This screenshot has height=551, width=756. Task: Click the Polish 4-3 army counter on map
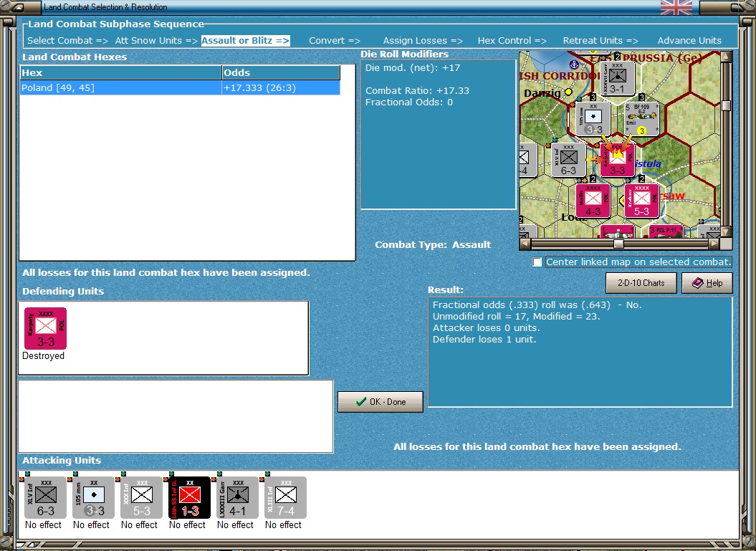(593, 201)
